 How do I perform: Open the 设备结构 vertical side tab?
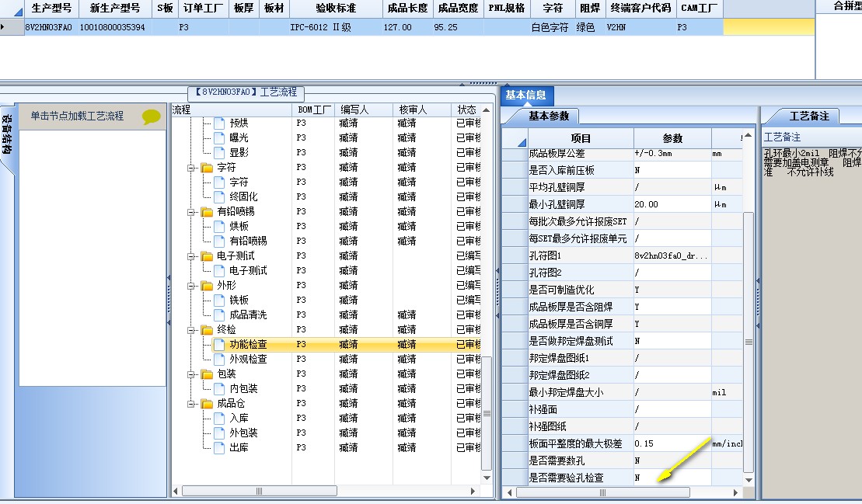[7, 135]
